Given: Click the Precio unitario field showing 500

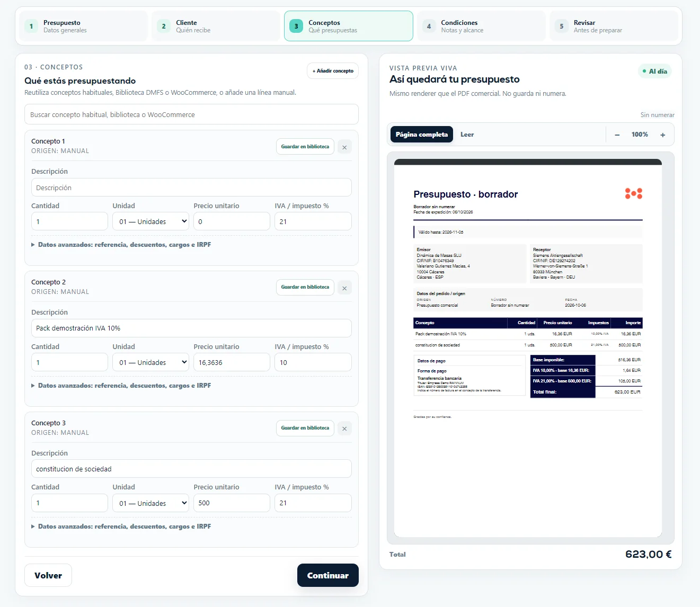Looking at the screenshot, I should pos(232,503).
